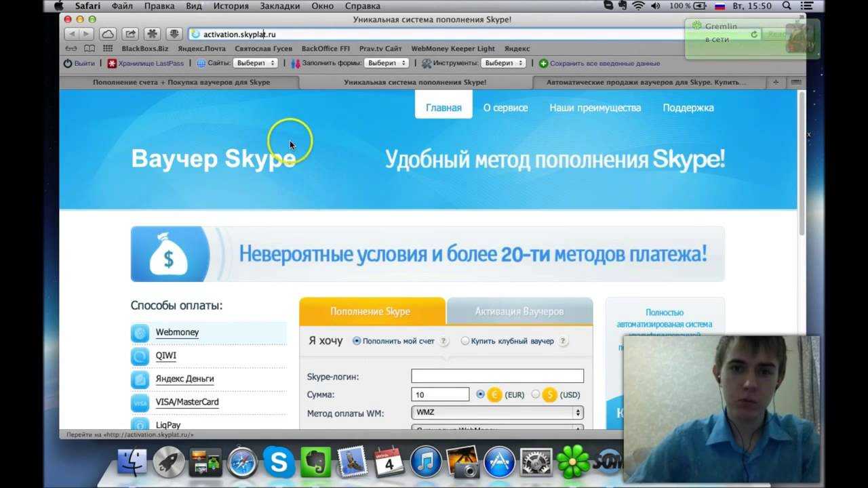This screenshot has width=868, height=488.
Task: Open the Reading List glasses icon
Action: [71, 49]
